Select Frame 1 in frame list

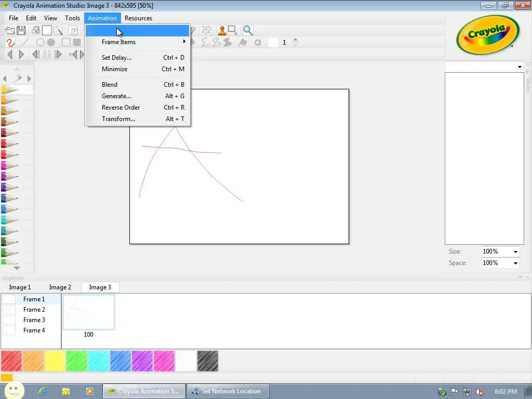pyautogui.click(x=31, y=299)
